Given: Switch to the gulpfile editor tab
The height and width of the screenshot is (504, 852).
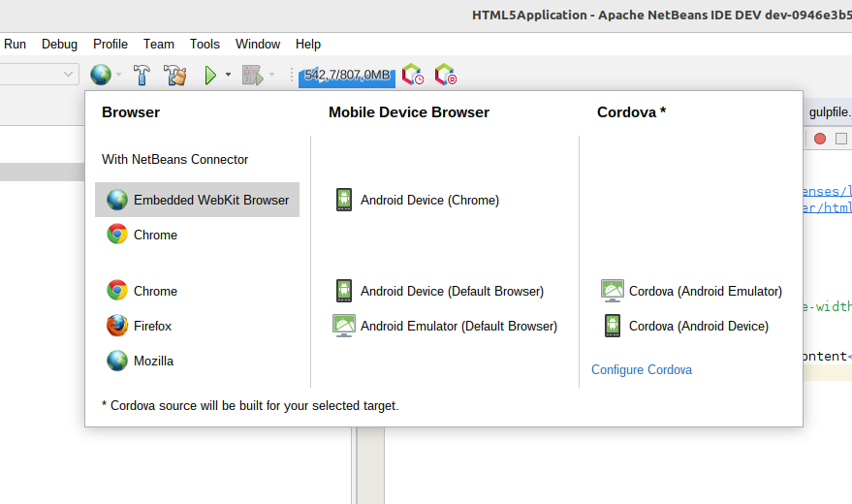Looking at the screenshot, I should coord(829,112).
